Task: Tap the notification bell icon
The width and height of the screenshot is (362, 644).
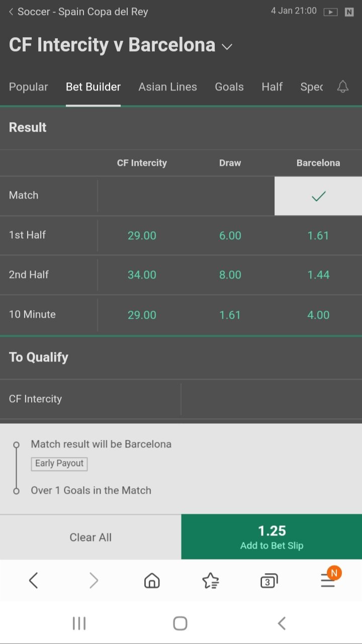Action: click(343, 87)
